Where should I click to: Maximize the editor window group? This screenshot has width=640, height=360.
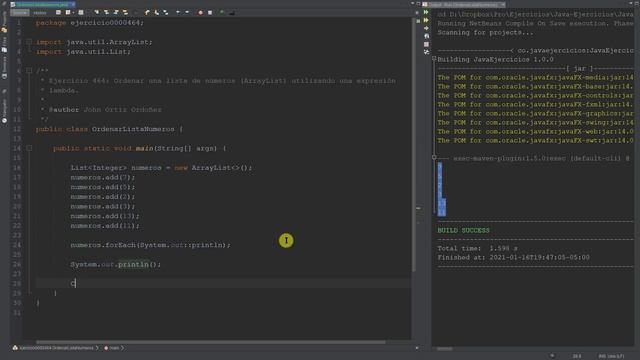418,4
